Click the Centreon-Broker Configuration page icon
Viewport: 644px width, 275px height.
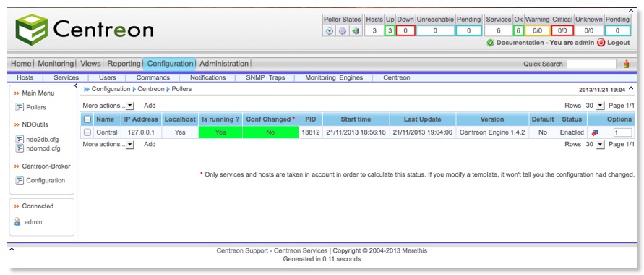pos(20,180)
